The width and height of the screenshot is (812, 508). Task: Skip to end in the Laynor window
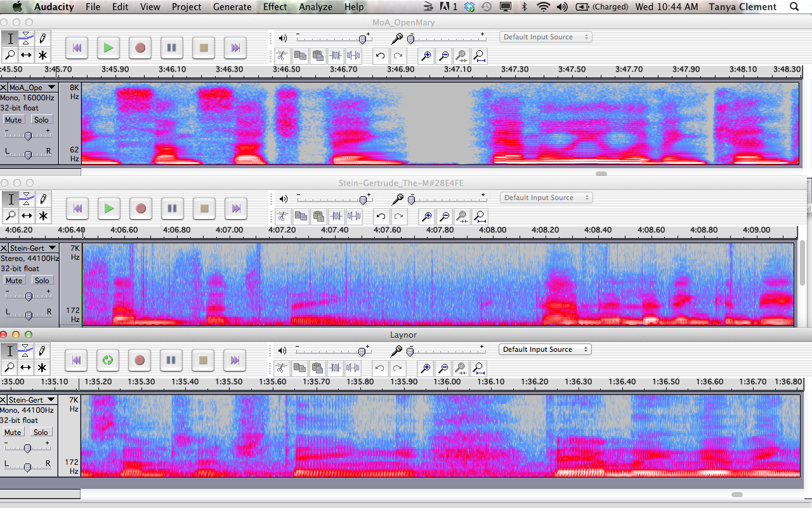pos(235,360)
